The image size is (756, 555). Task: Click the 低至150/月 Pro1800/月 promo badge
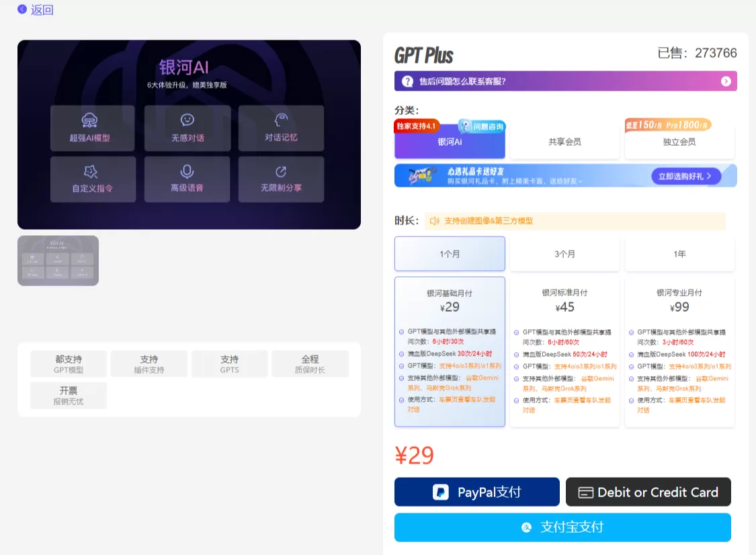pyautogui.click(x=668, y=125)
